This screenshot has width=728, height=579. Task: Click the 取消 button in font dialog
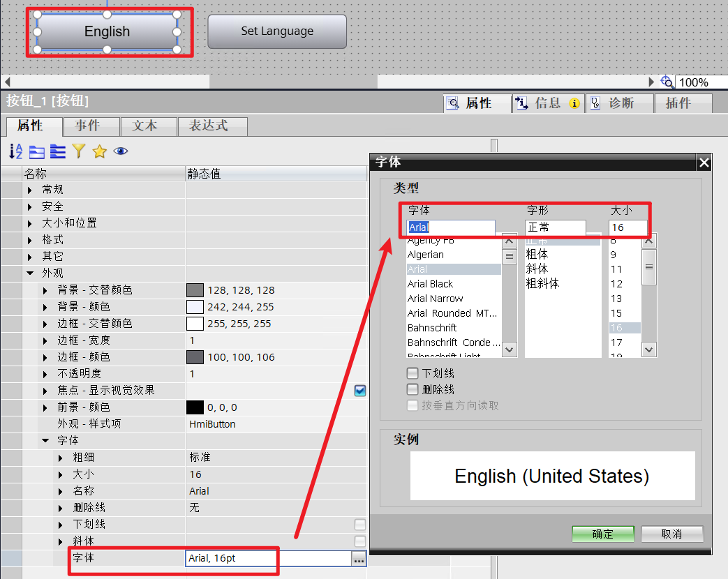click(x=671, y=534)
